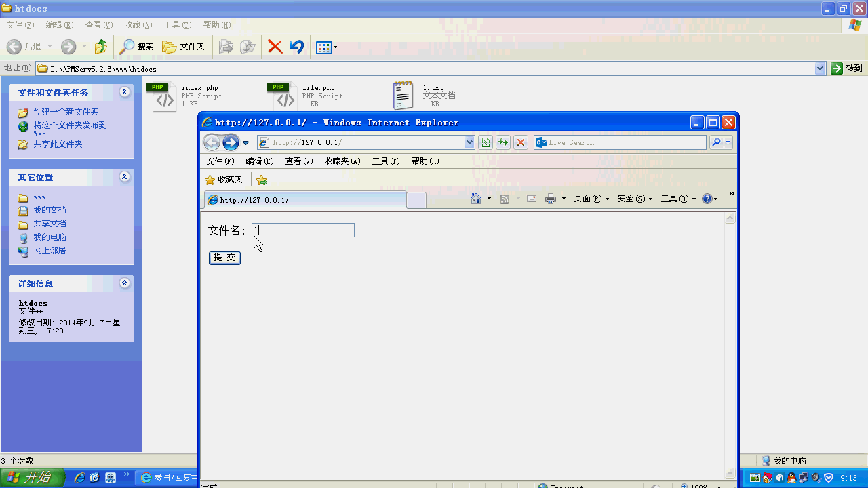
Task: Click the 提交 submit button
Action: click(x=224, y=258)
